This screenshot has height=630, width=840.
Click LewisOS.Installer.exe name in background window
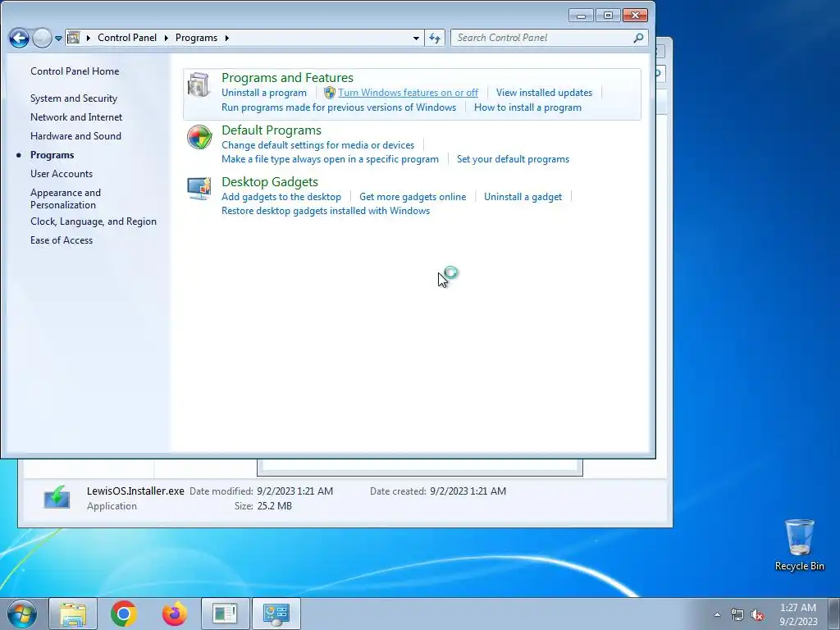pos(135,491)
